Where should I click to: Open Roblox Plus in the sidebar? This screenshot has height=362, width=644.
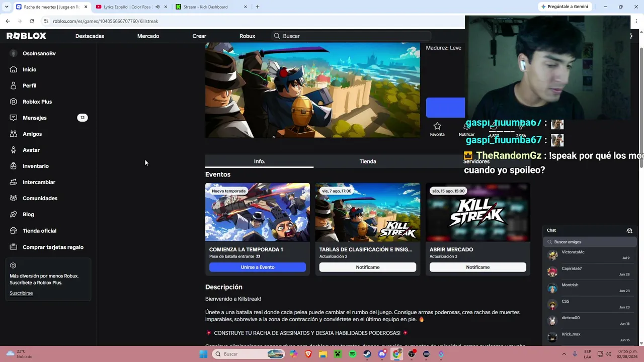pos(37,102)
